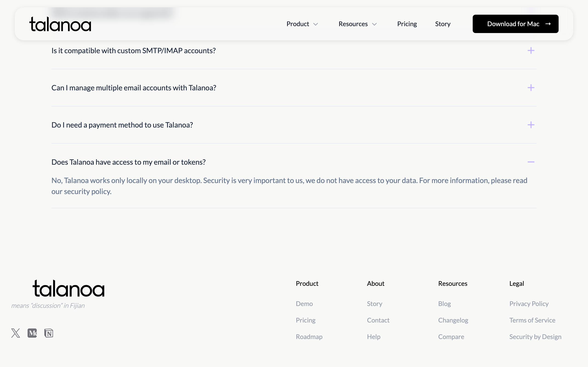Click the Contact footer link
Image resolution: width=588 pixels, height=367 pixels.
[378, 320]
